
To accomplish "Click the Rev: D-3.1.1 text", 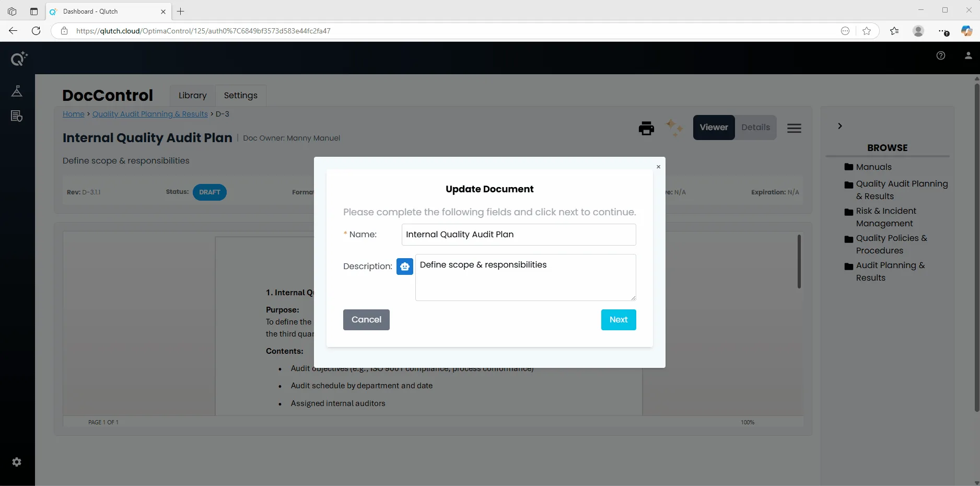I will pos(84,192).
